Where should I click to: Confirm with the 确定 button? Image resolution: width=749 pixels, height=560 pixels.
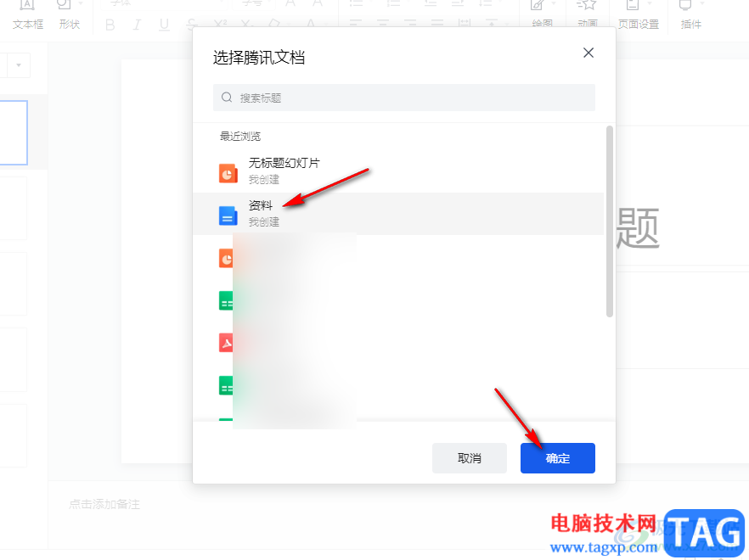[557, 458]
